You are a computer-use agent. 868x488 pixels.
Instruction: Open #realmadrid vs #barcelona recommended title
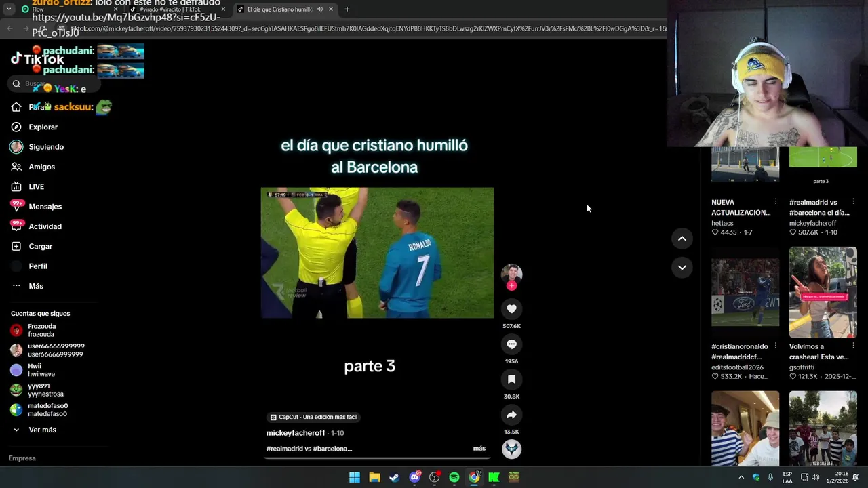click(x=819, y=207)
